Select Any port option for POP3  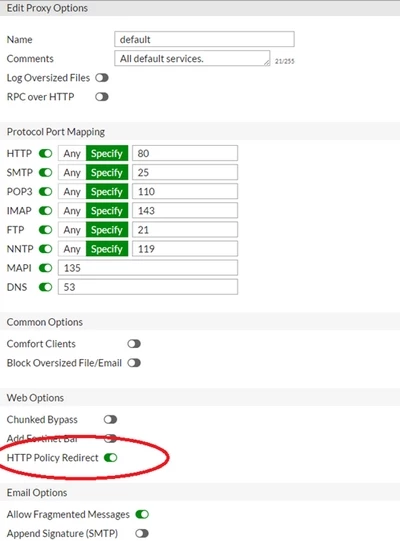72,191
